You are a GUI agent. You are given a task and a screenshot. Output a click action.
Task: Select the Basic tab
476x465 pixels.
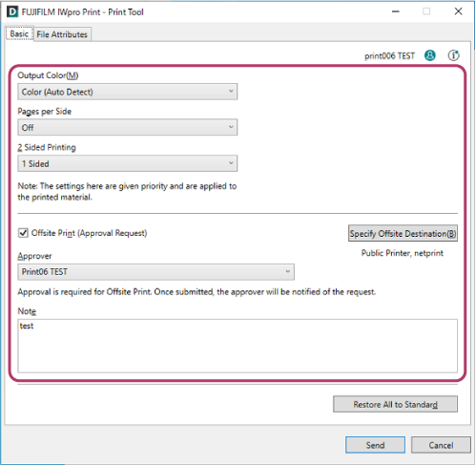(19, 33)
